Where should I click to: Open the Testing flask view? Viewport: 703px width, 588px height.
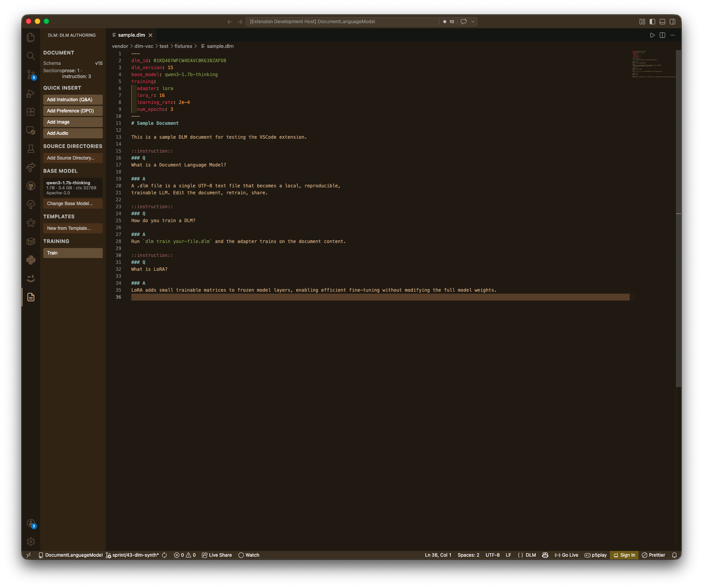[31, 149]
